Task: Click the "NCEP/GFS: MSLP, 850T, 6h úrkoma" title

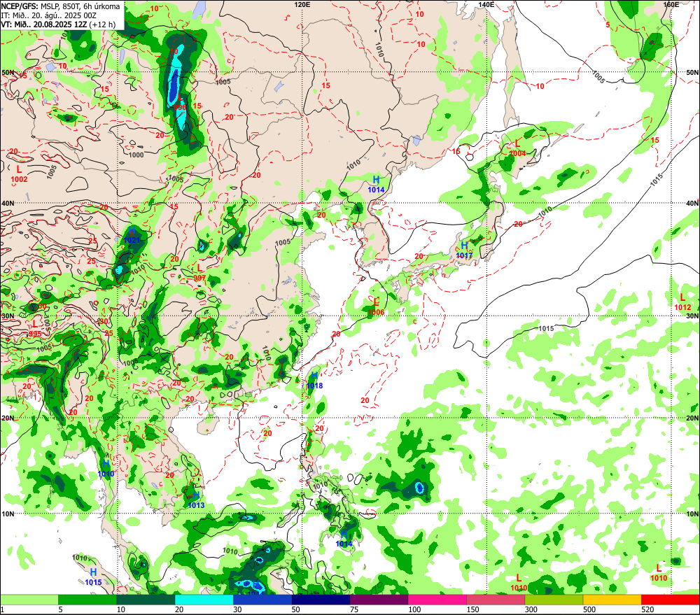Action: tap(61, 6)
